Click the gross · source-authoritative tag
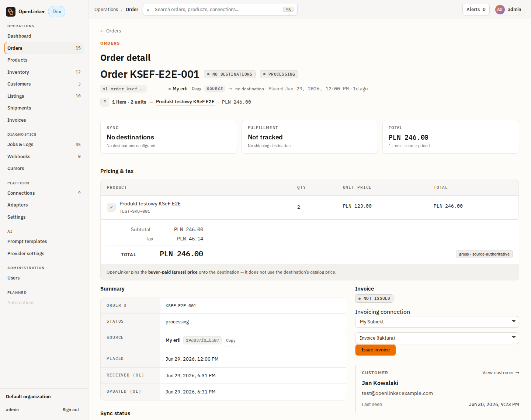This screenshot has width=531, height=420. coord(484,254)
